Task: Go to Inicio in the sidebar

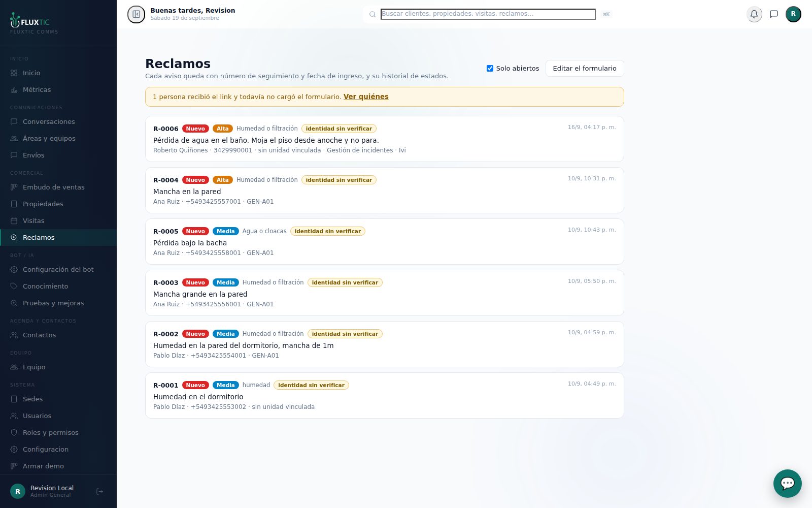Action: (x=58, y=73)
